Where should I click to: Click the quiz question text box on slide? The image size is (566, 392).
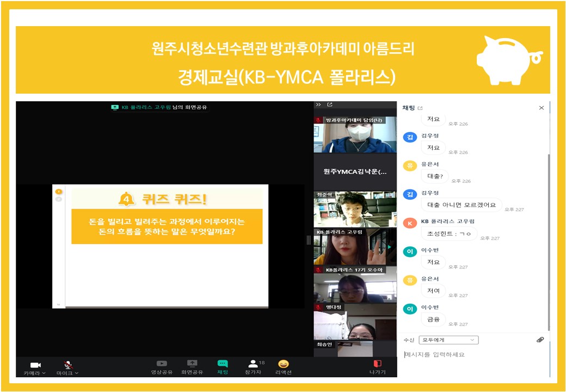coord(167,226)
